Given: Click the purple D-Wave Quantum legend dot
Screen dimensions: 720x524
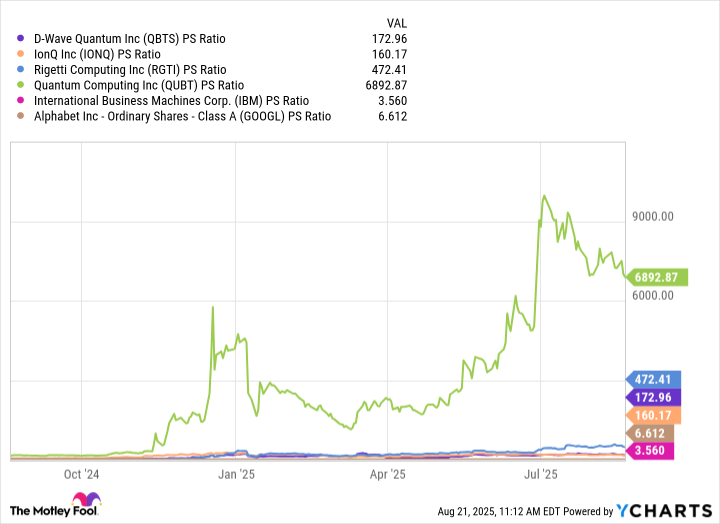Looking at the screenshot, I should [x=20, y=38].
